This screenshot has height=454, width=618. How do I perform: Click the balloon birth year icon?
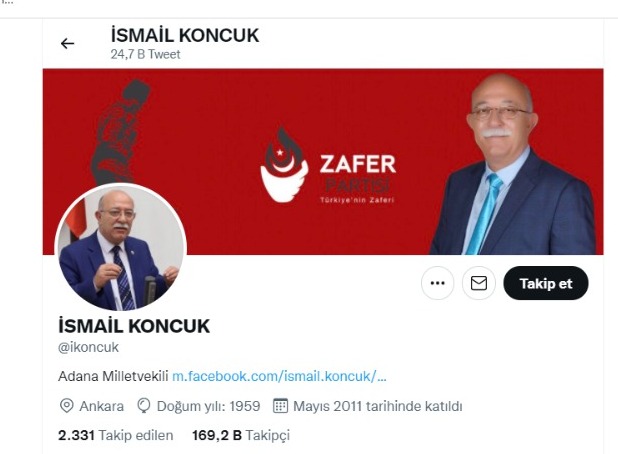[x=143, y=406]
